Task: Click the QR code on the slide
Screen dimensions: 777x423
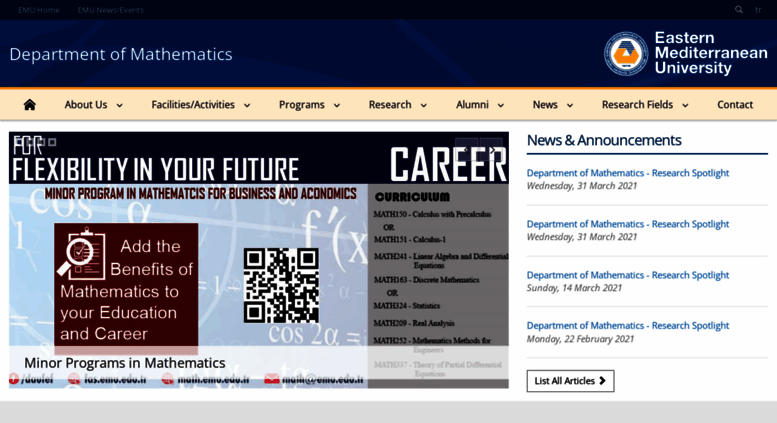Action: [x=281, y=286]
